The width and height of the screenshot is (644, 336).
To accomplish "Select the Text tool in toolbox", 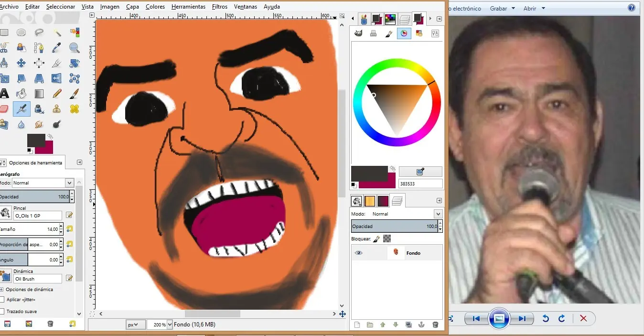I will [x=4, y=93].
